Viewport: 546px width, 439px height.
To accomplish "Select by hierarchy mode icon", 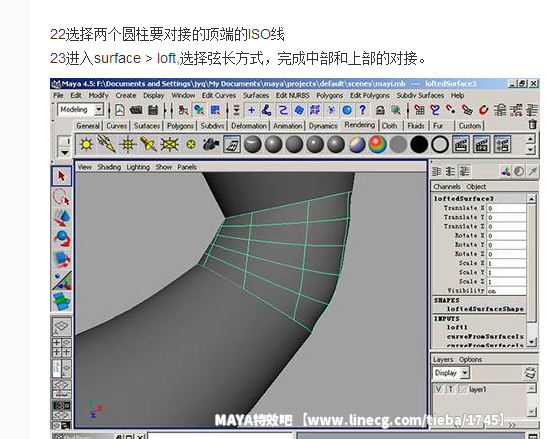I will [x=183, y=110].
